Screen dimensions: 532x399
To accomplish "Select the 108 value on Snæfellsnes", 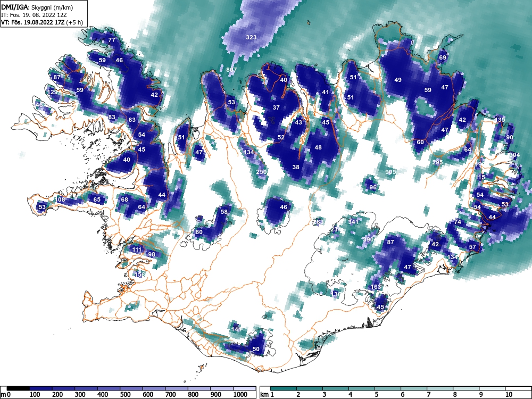I will [x=61, y=199].
